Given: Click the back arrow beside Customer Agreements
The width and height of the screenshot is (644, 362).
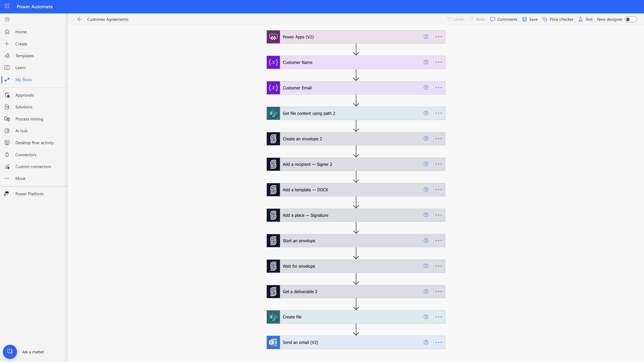Looking at the screenshot, I should pos(80,19).
